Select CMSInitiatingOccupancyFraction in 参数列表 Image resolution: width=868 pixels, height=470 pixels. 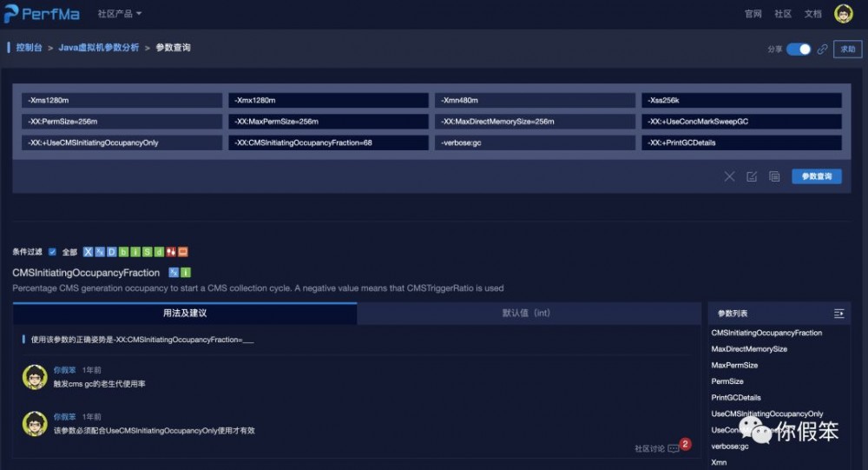[x=766, y=333]
